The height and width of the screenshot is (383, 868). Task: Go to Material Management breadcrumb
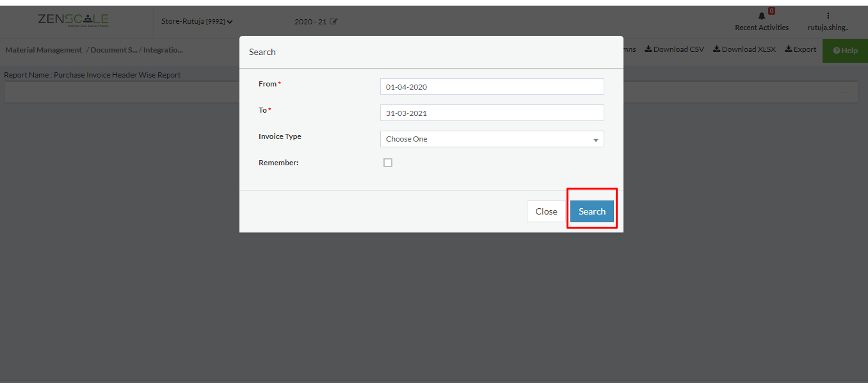44,50
